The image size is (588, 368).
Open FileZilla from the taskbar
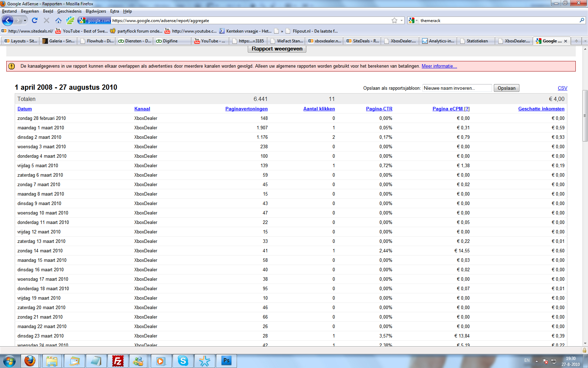click(x=118, y=361)
